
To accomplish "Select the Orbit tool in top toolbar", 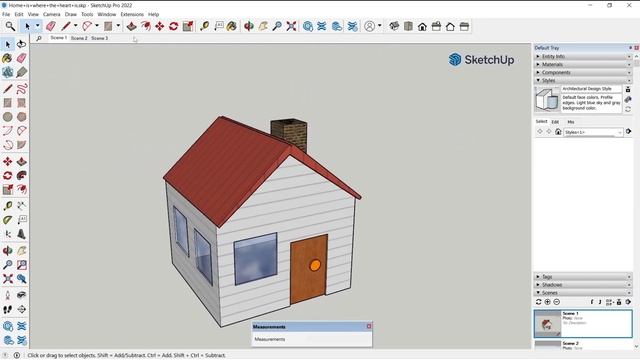I will [x=249, y=27].
